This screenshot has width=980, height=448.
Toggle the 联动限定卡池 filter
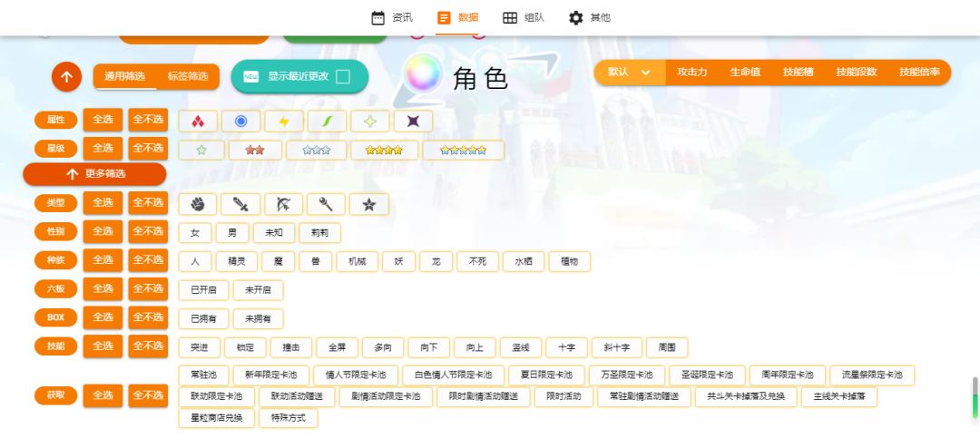217,397
